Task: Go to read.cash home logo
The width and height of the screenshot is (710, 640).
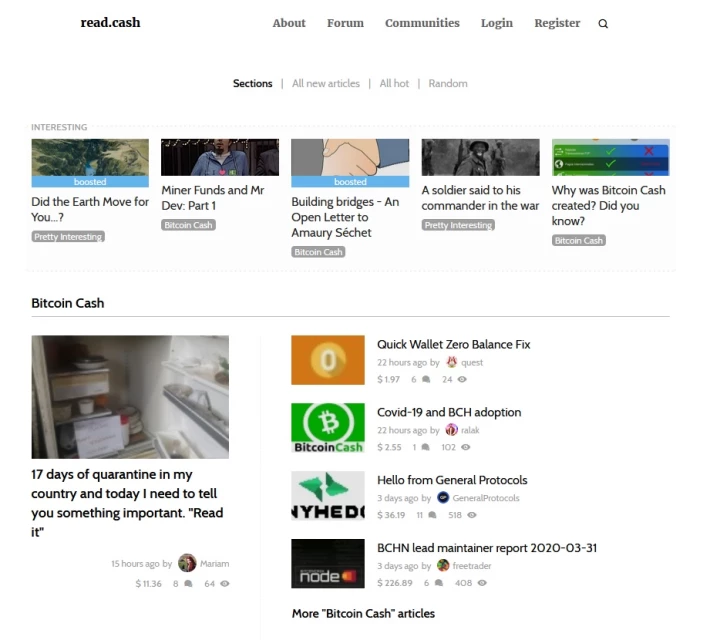Action: click(x=110, y=23)
